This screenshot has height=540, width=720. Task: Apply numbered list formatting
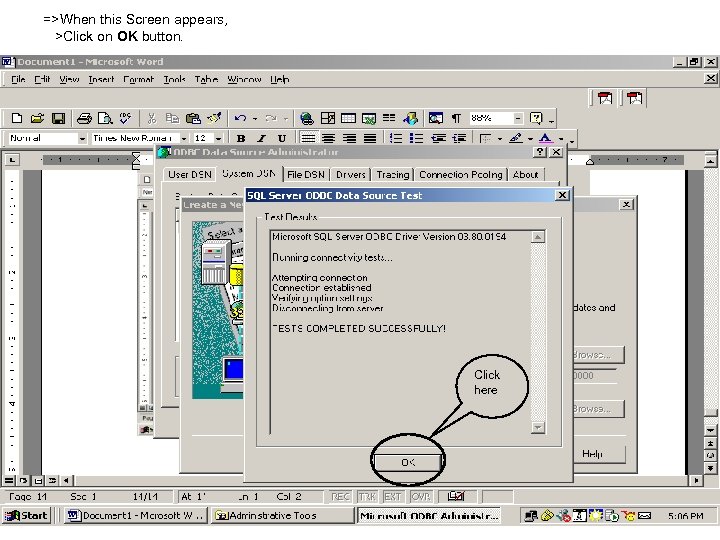[x=395, y=138]
